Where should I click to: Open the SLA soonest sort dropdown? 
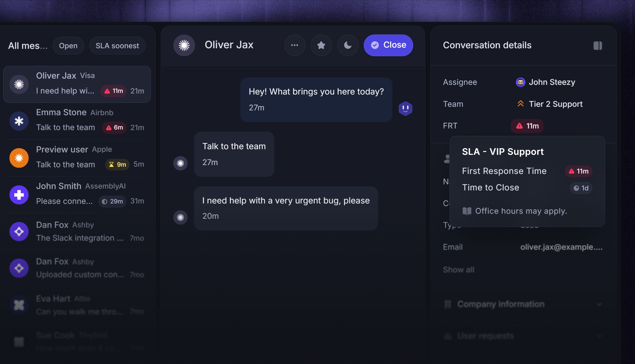click(x=117, y=46)
